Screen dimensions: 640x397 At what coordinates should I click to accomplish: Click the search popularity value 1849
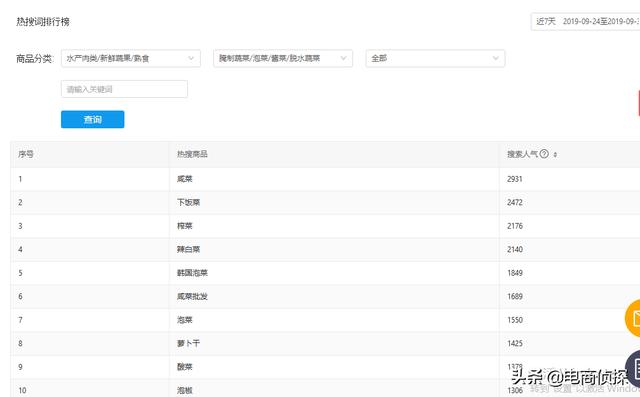click(515, 273)
